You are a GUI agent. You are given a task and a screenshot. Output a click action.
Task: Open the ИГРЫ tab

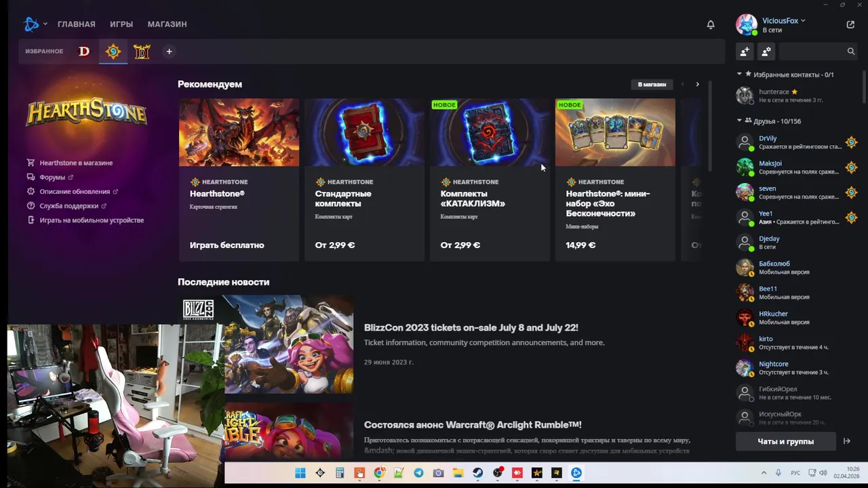[x=121, y=24]
